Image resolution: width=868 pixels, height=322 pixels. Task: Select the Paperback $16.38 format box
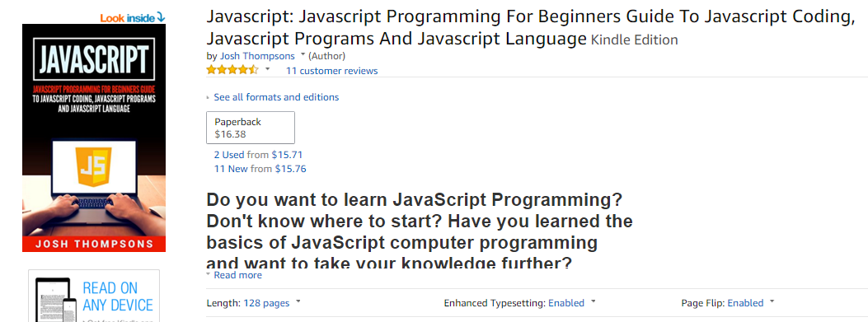(251, 128)
